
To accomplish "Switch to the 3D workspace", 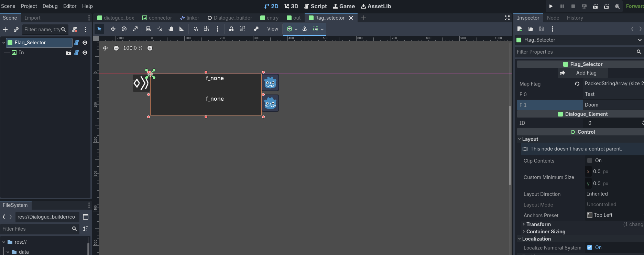I will (291, 6).
